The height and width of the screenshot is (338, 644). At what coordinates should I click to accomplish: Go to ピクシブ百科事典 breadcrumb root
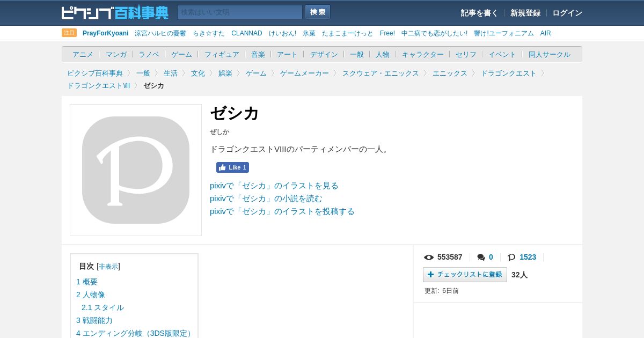[95, 73]
